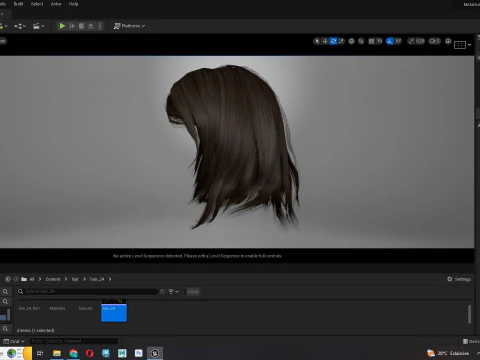Open the asset filter funnel dropdown
This screenshot has height=360, width=480.
[x=173, y=292]
